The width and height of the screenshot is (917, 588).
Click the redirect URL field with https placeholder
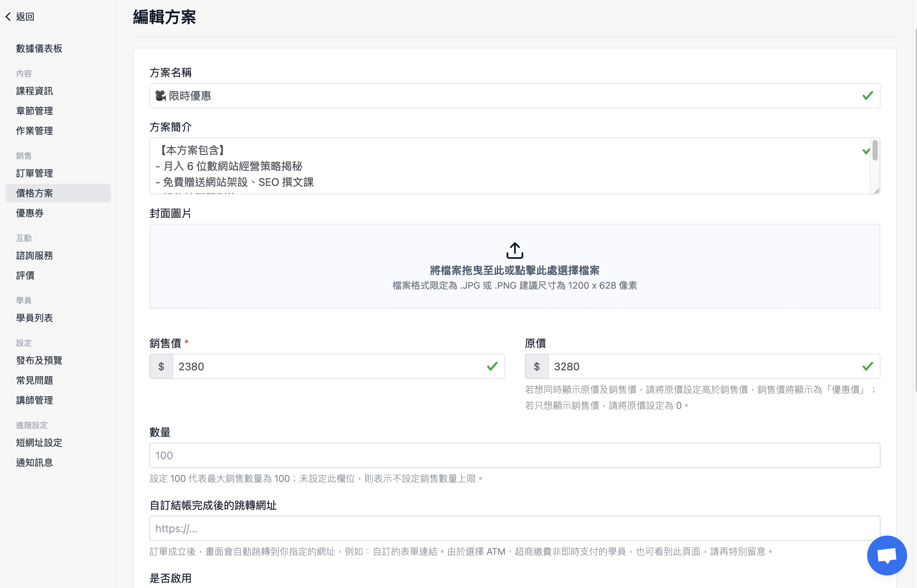(x=515, y=528)
